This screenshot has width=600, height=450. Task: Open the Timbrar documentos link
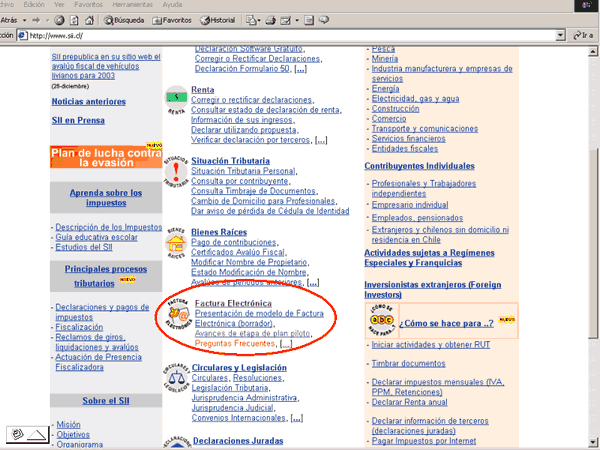click(x=408, y=364)
